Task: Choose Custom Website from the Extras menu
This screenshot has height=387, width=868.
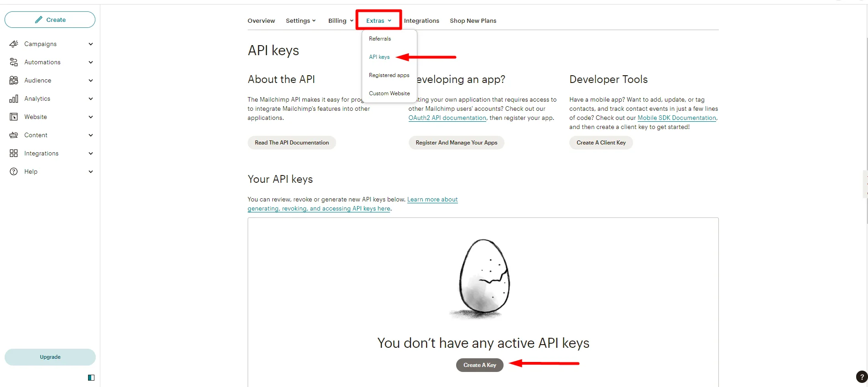Action: point(390,93)
